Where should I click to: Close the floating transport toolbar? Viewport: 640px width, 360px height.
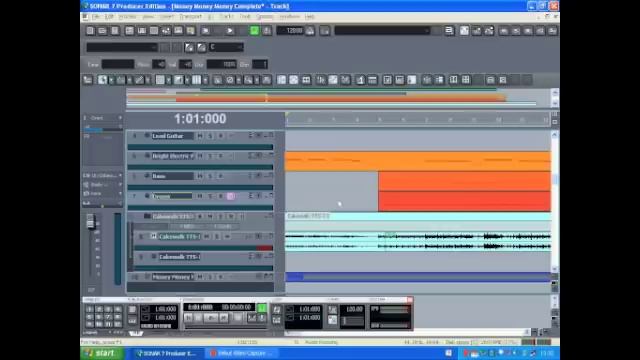click(410, 300)
